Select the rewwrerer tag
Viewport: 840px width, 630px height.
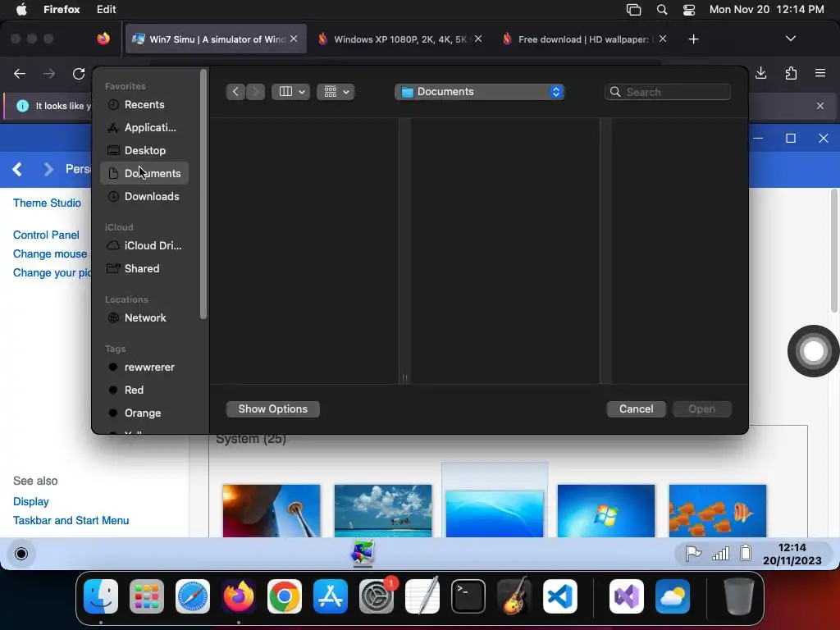[144, 367]
